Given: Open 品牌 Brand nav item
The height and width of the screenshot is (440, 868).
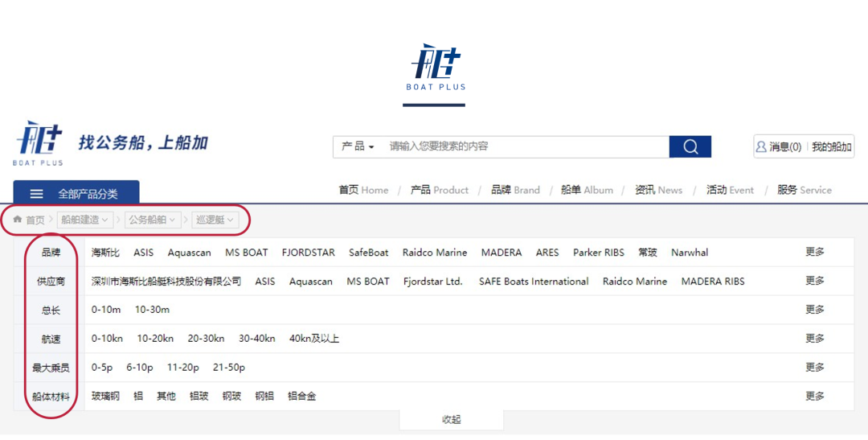Looking at the screenshot, I should click(515, 190).
